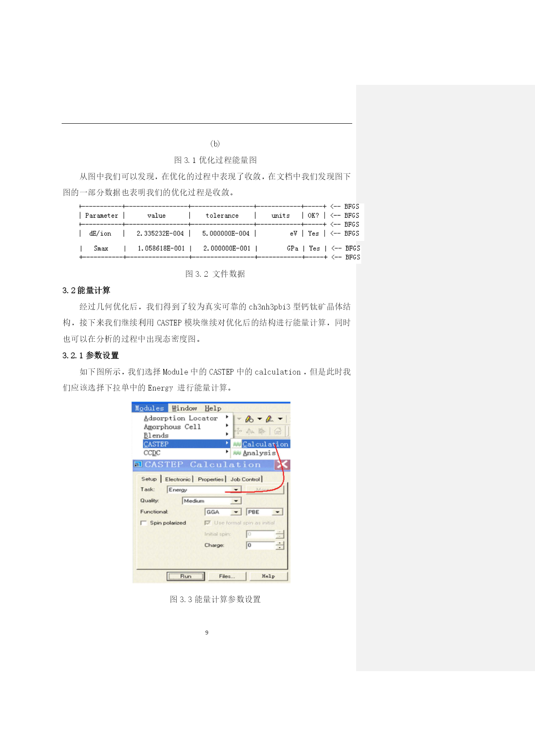Switch to the Setup tab
Viewport: 535px width, 756px height.
coord(149,479)
